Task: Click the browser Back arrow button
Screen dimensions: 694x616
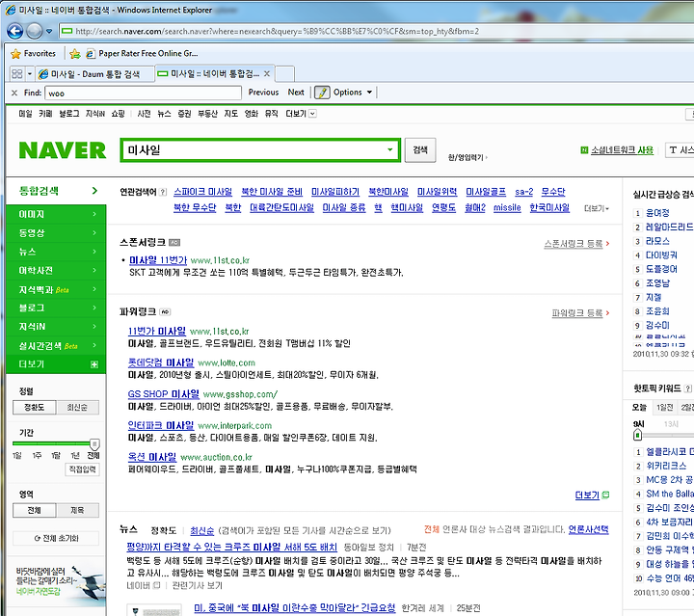Action: (15, 31)
